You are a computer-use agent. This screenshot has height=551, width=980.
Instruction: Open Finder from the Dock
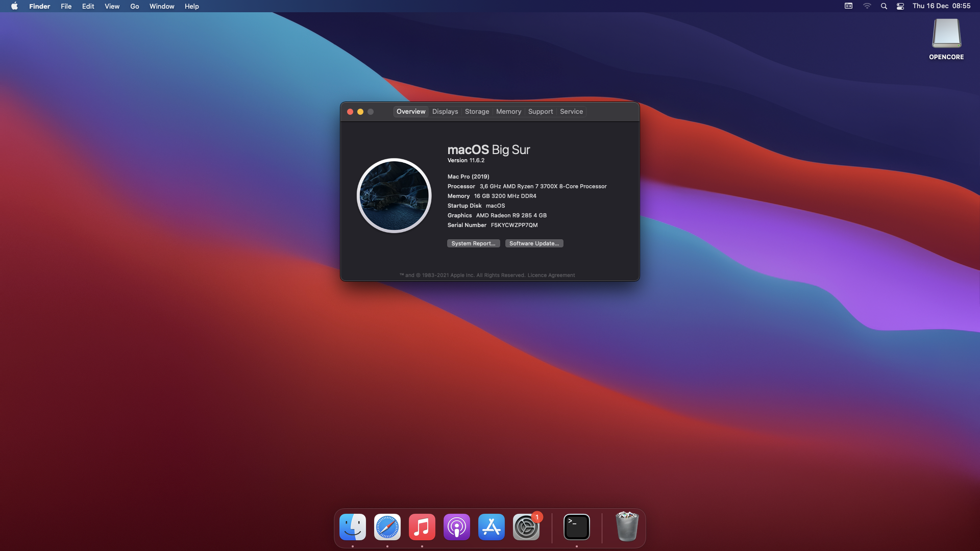coord(353,527)
